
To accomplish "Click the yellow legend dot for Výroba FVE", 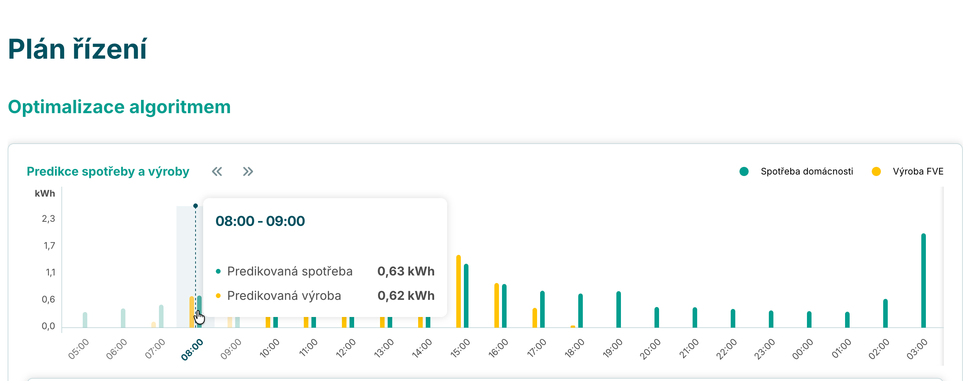I will pyautogui.click(x=876, y=171).
